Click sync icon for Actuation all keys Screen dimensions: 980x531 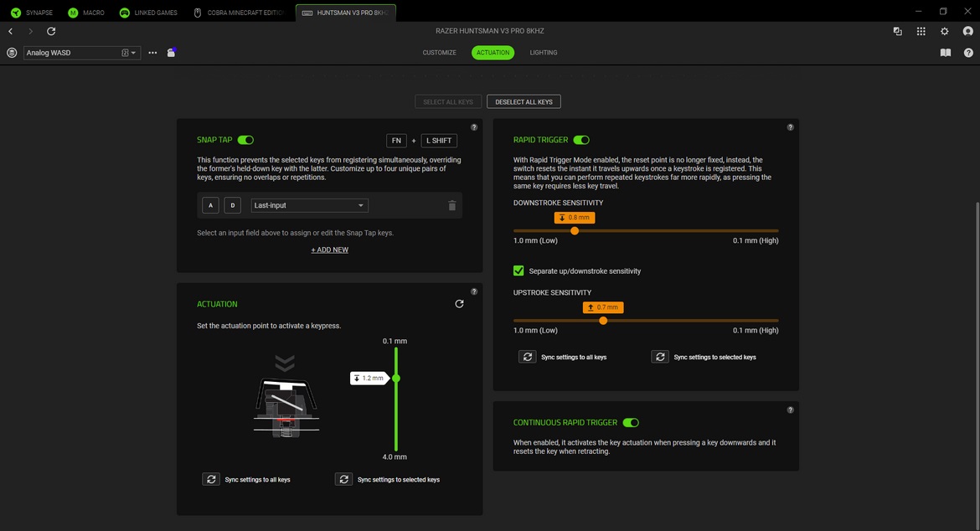coord(211,479)
